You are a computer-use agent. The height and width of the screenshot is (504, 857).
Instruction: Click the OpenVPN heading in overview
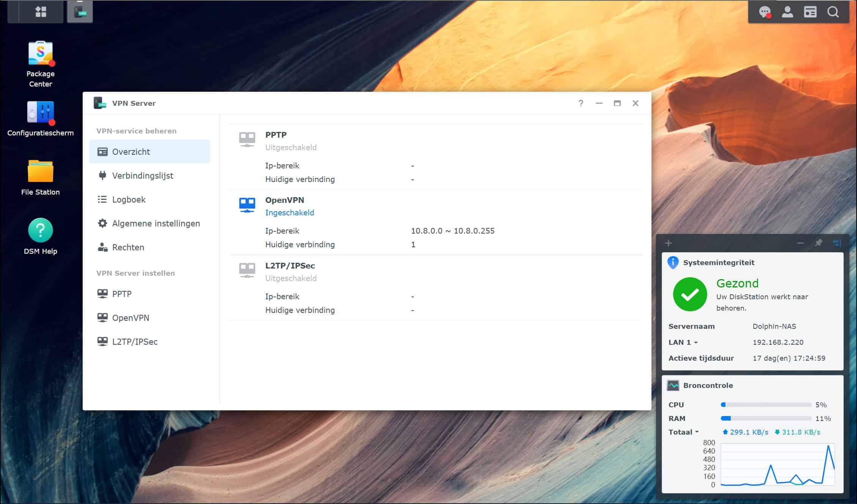(x=284, y=200)
